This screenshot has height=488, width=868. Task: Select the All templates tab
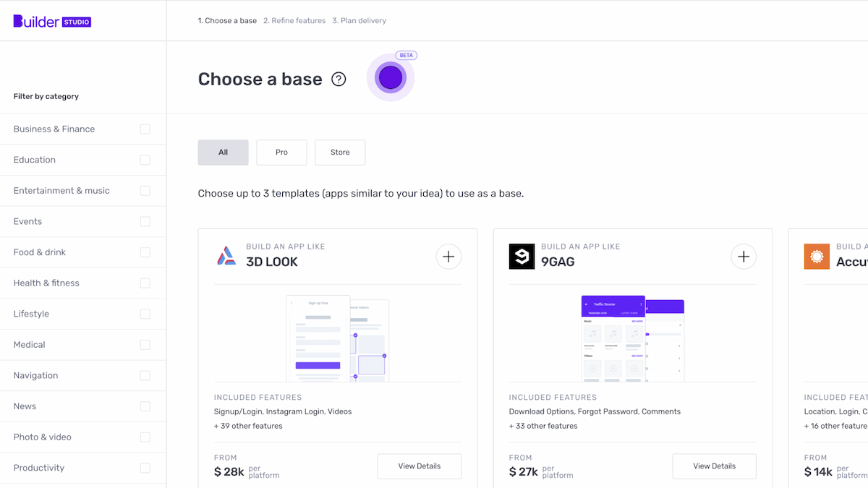point(224,153)
